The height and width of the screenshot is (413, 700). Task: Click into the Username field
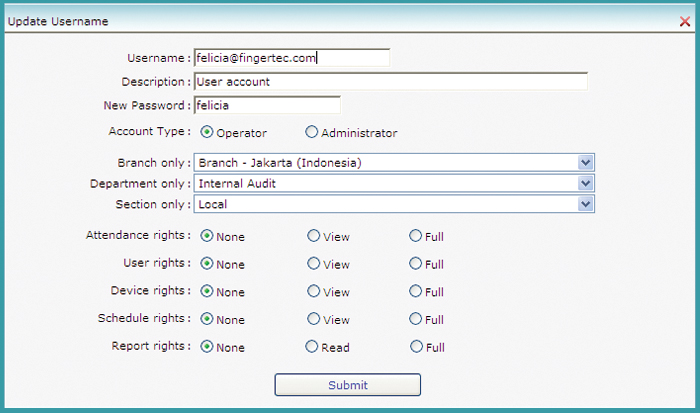tap(292, 58)
